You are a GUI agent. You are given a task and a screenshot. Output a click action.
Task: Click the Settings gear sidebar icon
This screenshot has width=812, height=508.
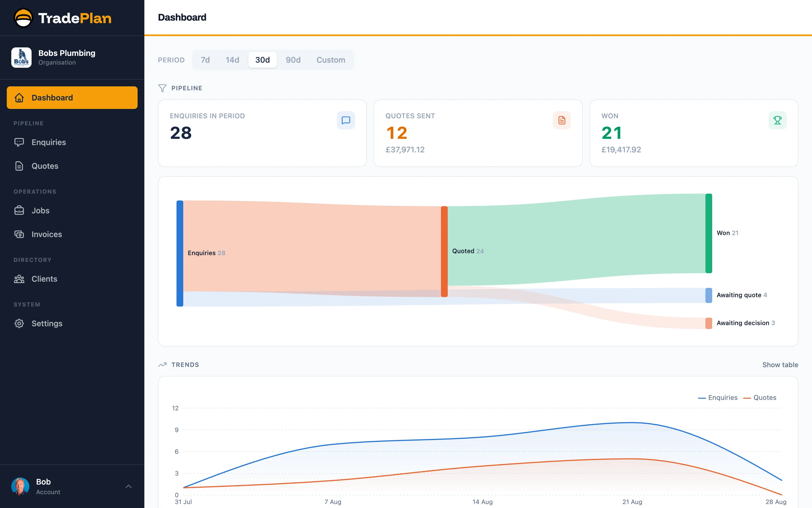[19, 323]
